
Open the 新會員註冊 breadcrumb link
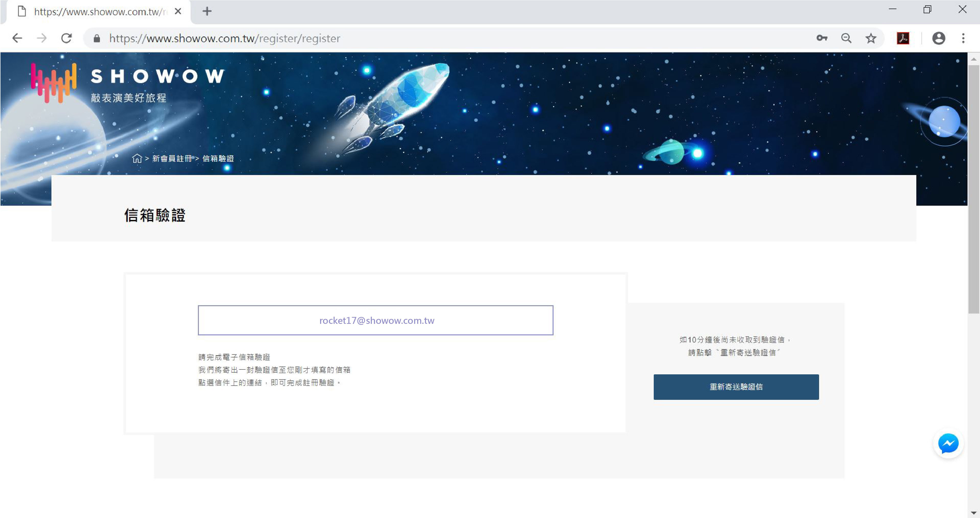[172, 158]
